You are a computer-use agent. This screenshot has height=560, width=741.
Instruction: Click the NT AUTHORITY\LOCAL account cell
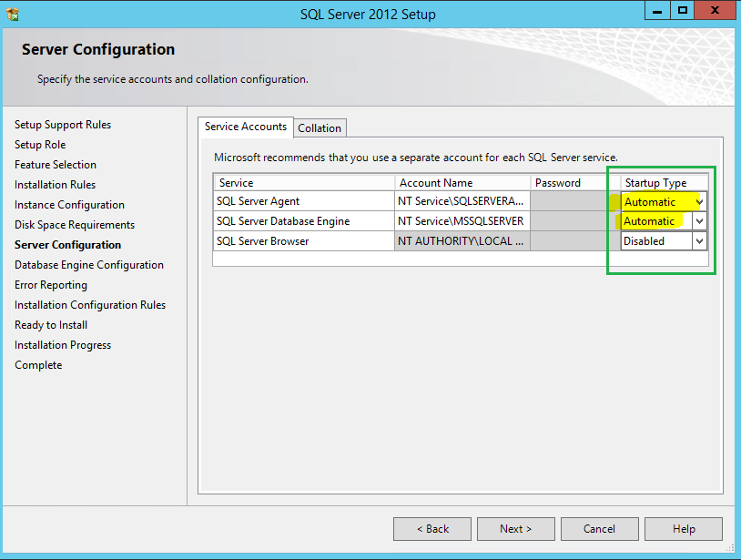point(462,241)
